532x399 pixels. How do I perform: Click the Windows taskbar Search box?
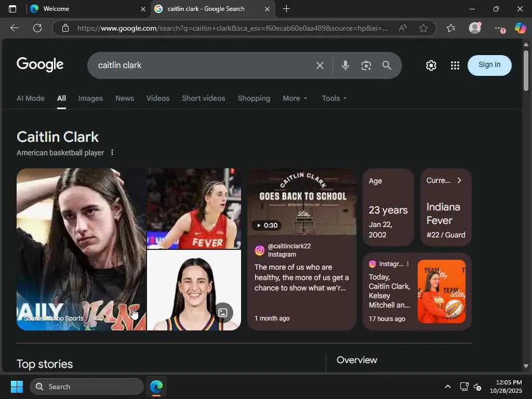[87, 387]
